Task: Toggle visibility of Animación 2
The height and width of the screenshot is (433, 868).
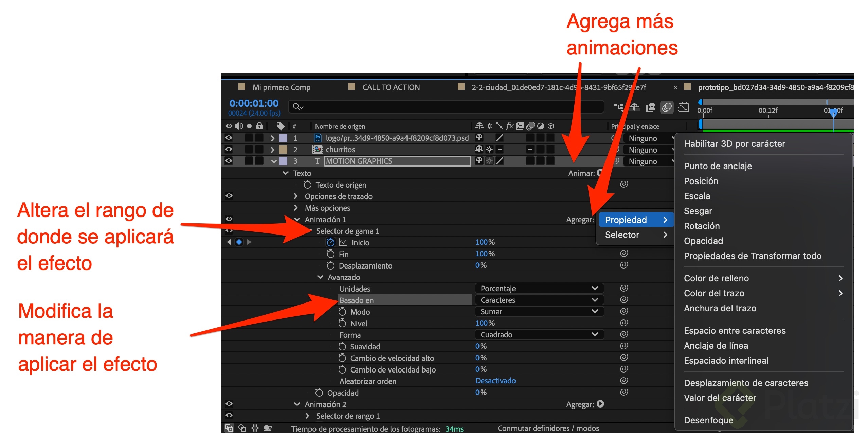Action: tap(229, 404)
